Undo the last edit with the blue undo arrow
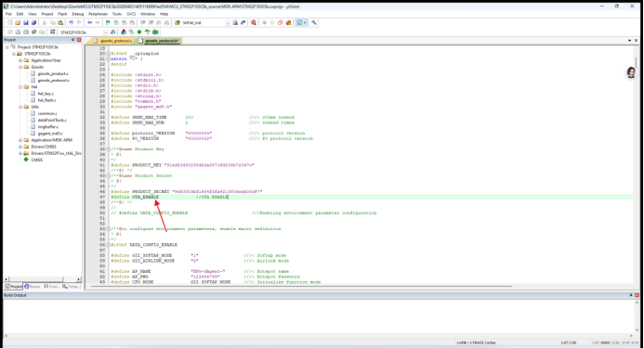This screenshot has width=644, height=348. (x=71, y=22)
